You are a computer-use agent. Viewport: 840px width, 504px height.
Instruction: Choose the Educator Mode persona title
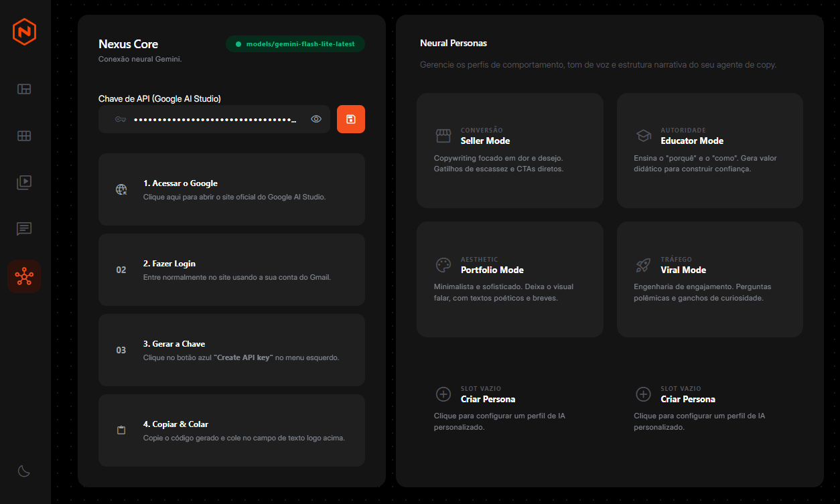tap(692, 141)
